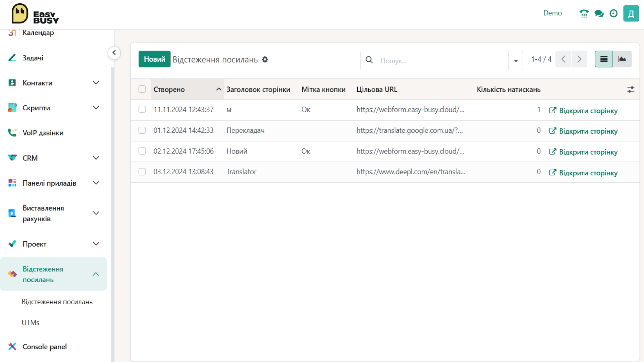This screenshot has width=644, height=362.
Task: Select the Перекладач row checkbox
Action: point(142,130)
